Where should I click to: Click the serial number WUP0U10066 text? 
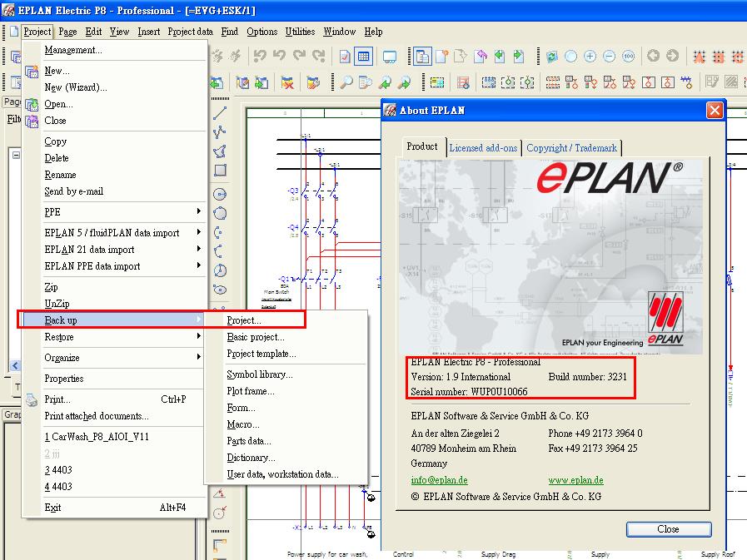[x=499, y=392]
